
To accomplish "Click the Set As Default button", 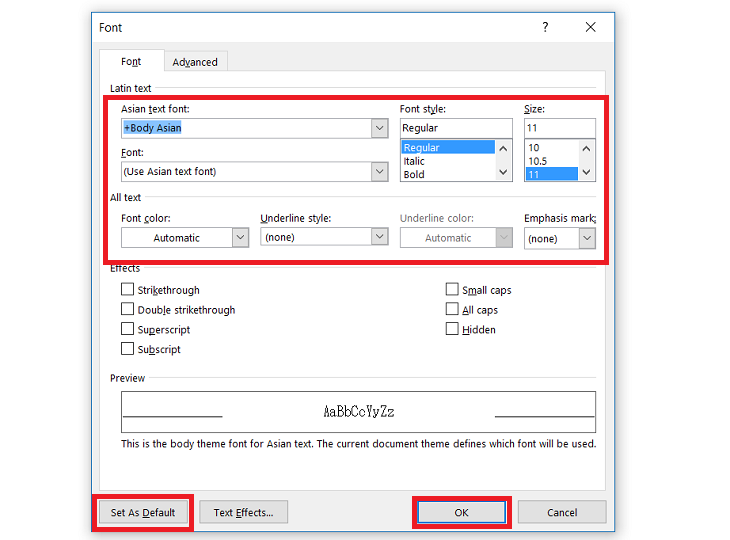I will (x=143, y=513).
